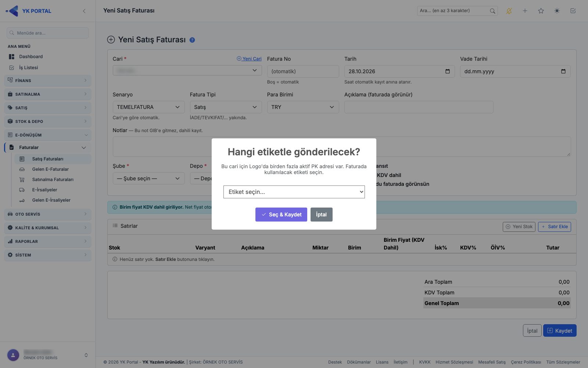Click the Dashboard grid icon

tap(12, 57)
